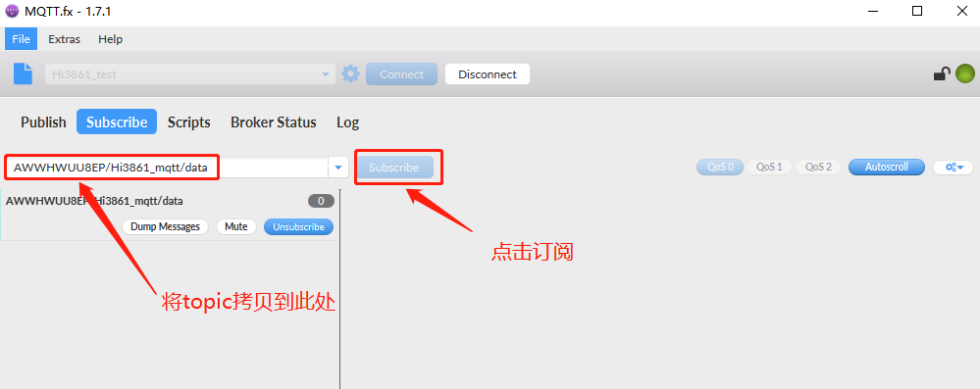980x389 pixels.
Task: Select QoS 1 level
Action: [769, 168]
